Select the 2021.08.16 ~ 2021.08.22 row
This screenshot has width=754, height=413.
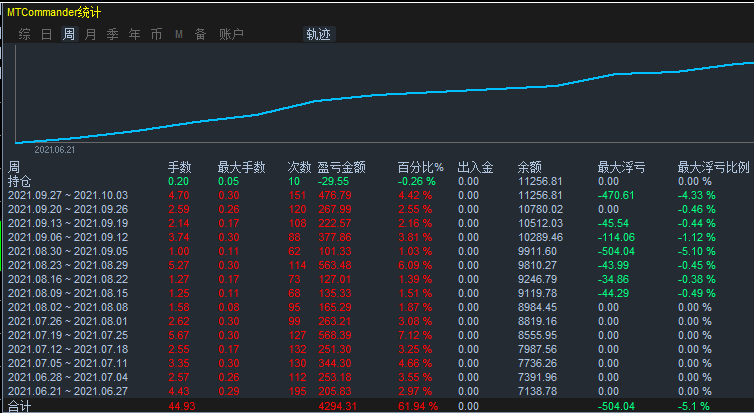(x=377, y=279)
